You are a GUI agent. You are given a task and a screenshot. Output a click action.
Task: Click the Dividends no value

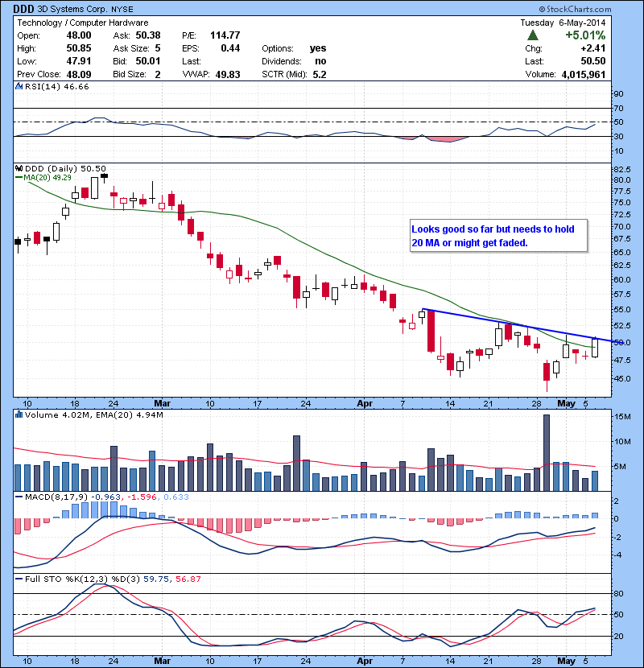click(320, 61)
